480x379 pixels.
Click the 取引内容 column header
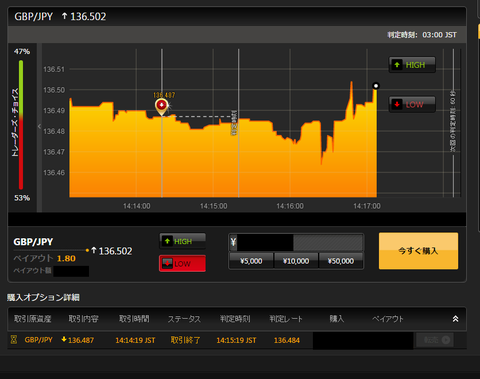[x=83, y=319]
